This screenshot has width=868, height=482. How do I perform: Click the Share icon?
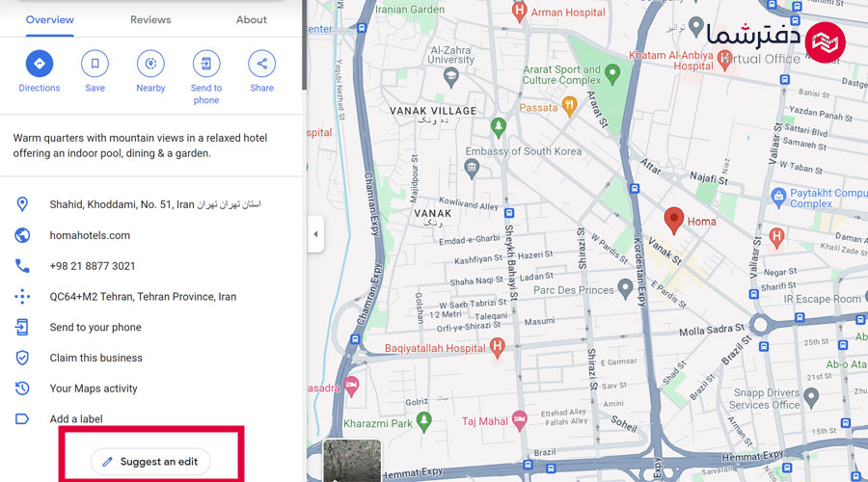click(261, 64)
